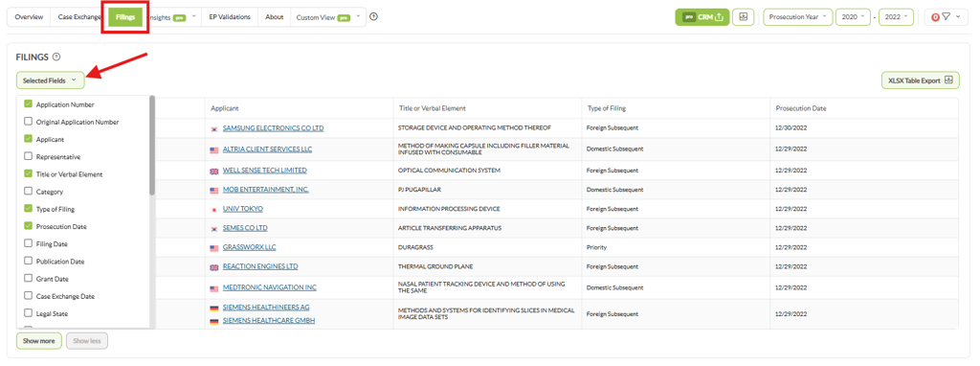The height and width of the screenshot is (366, 980).
Task: Open the 2022 end year dropdown
Action: pos(896,17)
